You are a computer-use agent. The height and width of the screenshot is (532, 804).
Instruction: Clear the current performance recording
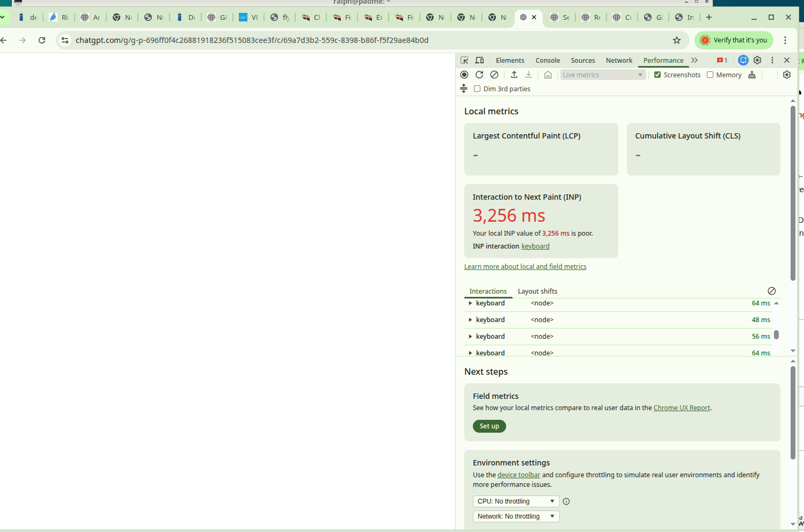tap(494, 75)
